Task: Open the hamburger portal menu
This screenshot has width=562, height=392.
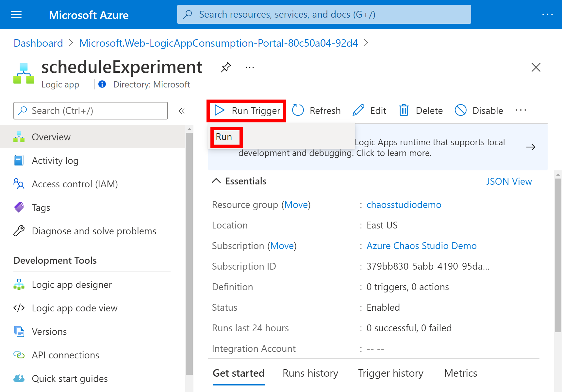Action: click(x=16, y=15)
